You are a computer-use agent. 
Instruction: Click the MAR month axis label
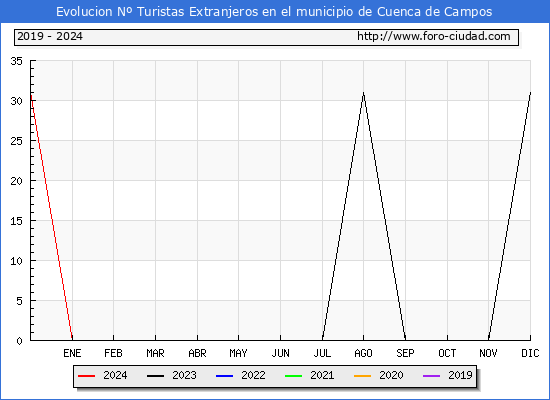tap(155, 353)
